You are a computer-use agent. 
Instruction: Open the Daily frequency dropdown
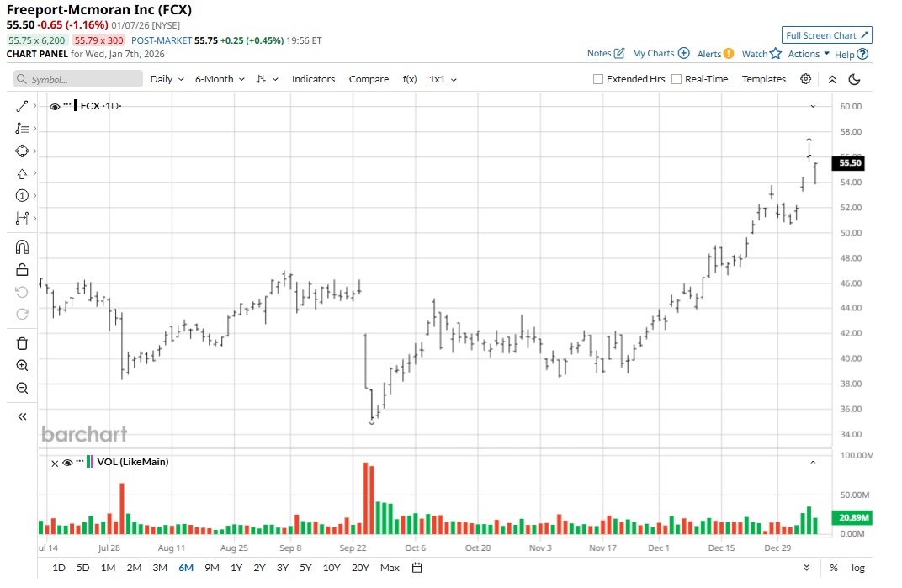pyautogui.click(x=167, y=79)
